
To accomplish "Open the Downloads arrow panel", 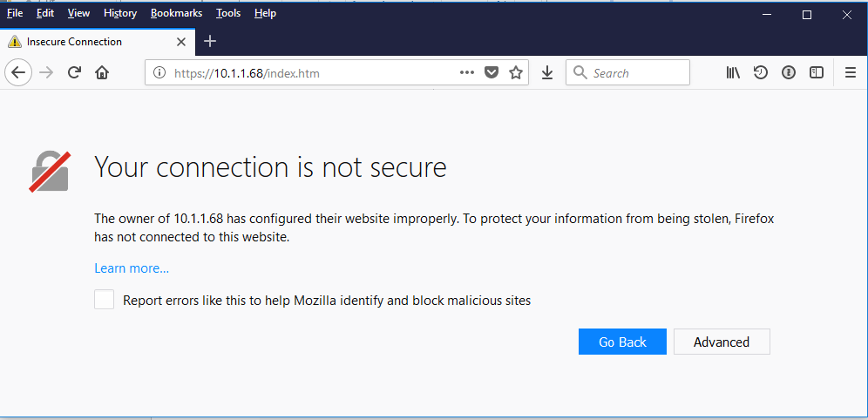I will 547,73.
